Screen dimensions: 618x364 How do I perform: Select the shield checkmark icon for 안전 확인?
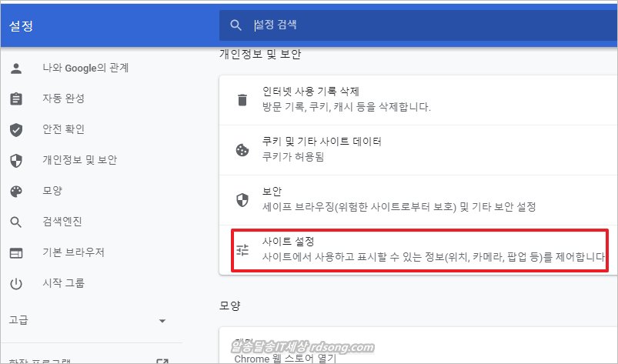(x=16, y=129)
